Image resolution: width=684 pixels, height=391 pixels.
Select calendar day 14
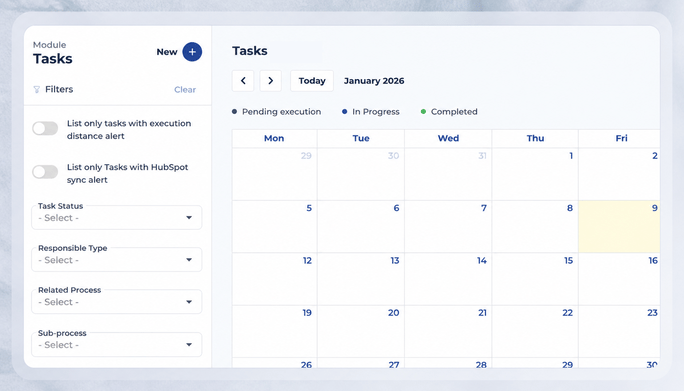click(448, 279)
